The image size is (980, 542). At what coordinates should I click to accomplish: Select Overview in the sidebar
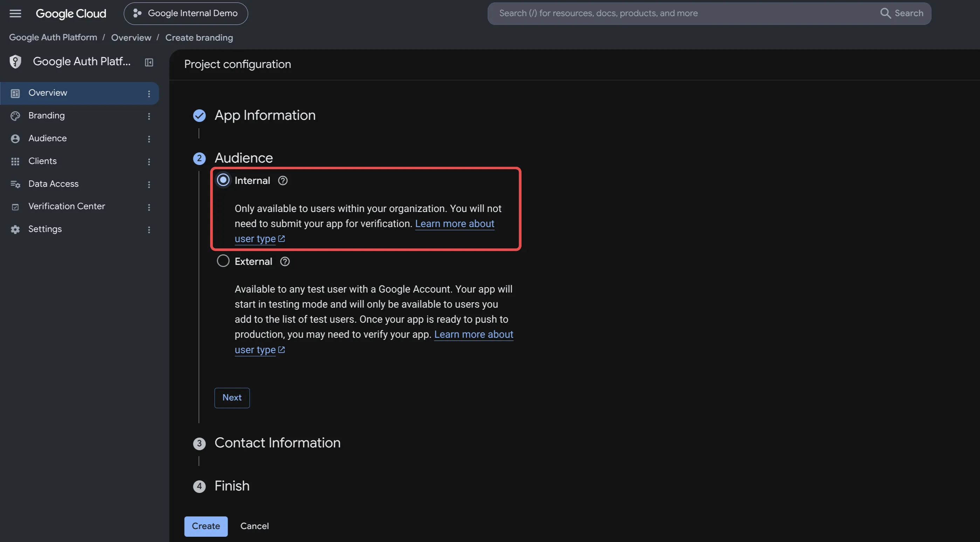click(x=80, y=93)
